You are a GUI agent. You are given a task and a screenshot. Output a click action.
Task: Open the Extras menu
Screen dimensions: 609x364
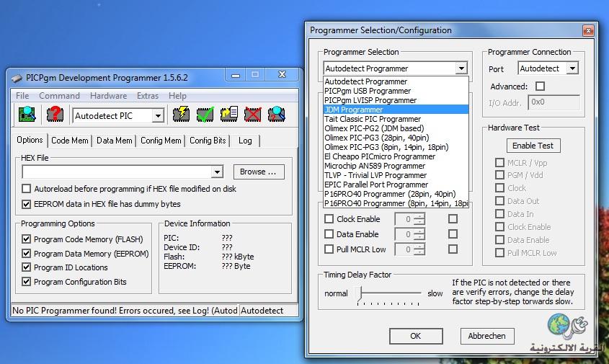[x=148, y=96]
